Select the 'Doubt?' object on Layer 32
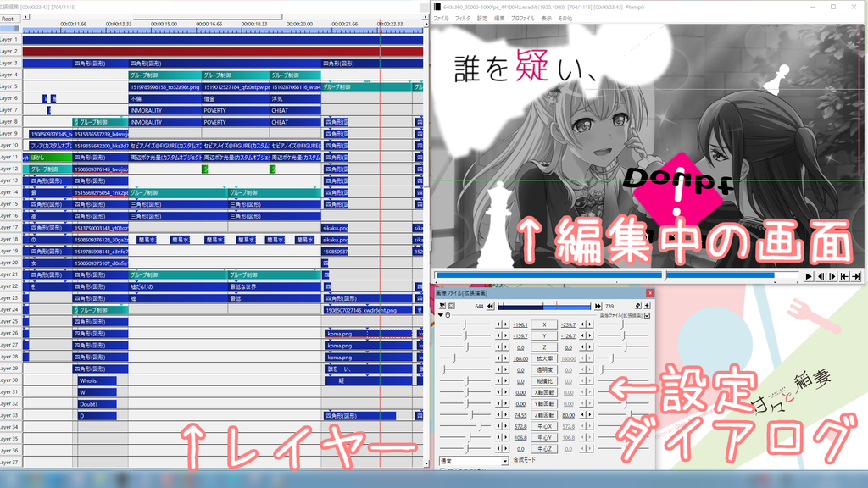This screenshot has width=868, height=488. (97, 404)
